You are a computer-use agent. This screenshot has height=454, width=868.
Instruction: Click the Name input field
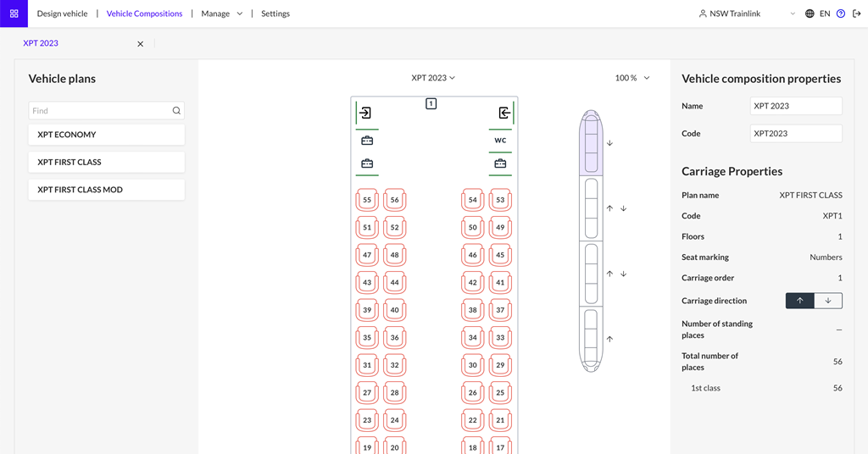[796, 106]
